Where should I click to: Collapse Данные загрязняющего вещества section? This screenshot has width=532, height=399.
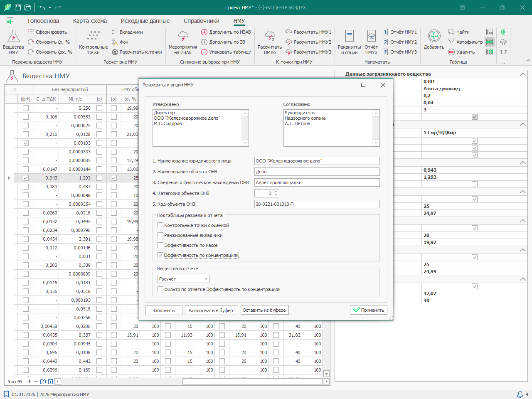(522, 74)
